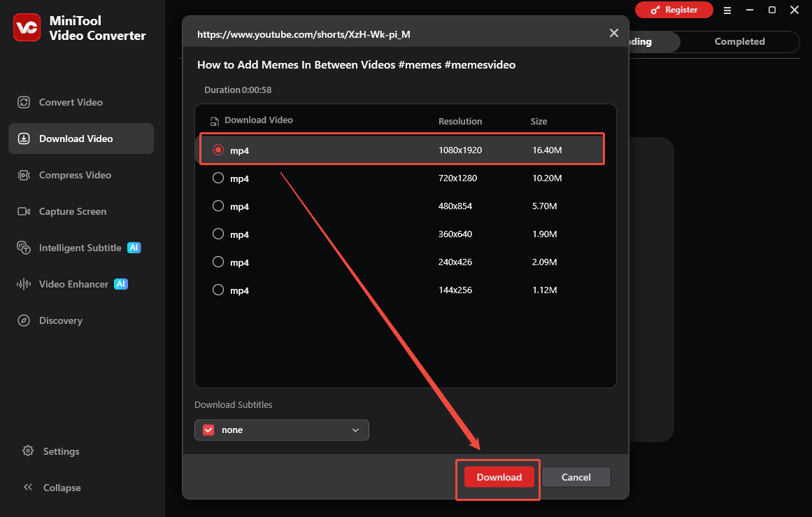Click the Download Subtitles label
This screenshot has width=812, height=517.
click(233, 404)
